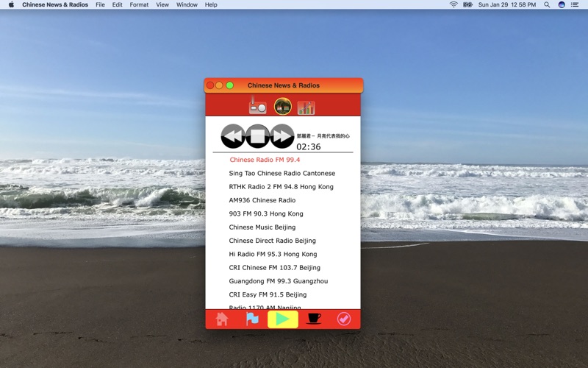Go to the home icon tab
This screenshot has width=588, height=368.
pos(222,319)
